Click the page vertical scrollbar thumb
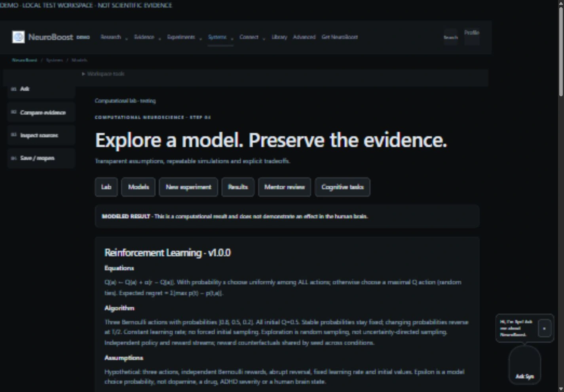The width and height of the screenshot is (564, 392). click(x=561, y=51)
